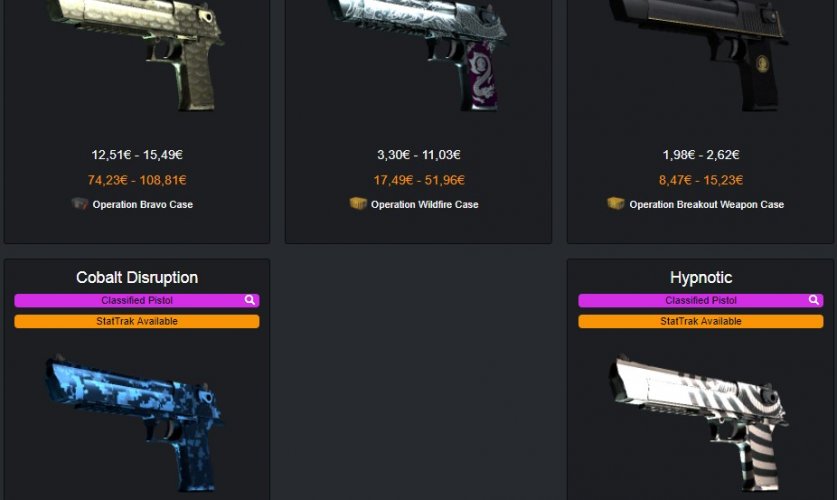The width and height of the screenshot is (837, 500).
Task: Click StatTrak Available under Cobalt Disruption
Action: [137, 321]
